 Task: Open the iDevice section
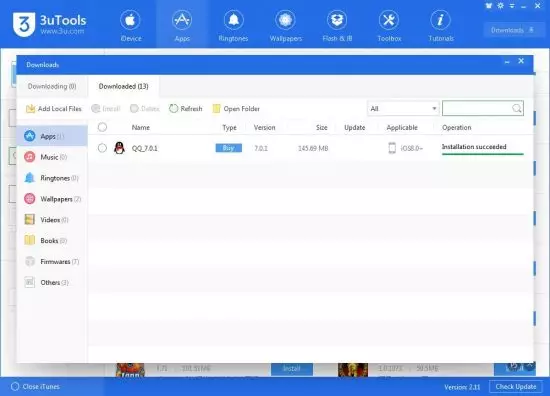point(130,26)
